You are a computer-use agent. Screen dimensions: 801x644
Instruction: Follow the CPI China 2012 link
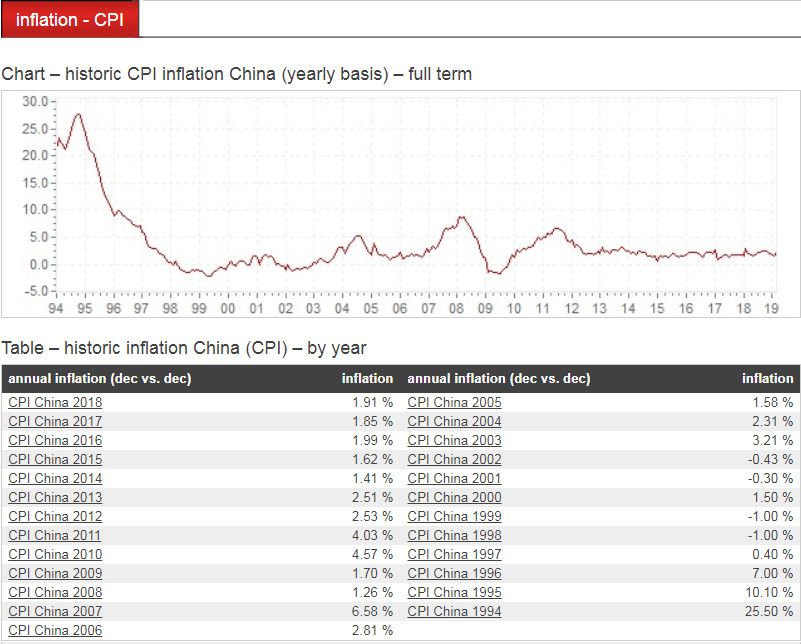click(55, 516)
